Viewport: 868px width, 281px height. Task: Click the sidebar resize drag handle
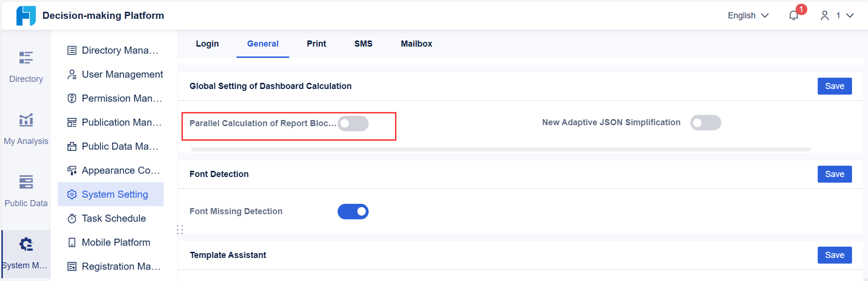[180, 230]
